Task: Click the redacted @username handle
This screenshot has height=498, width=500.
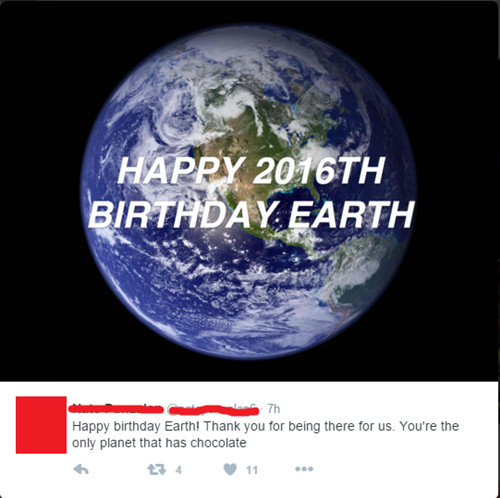Action: point(213,409)
